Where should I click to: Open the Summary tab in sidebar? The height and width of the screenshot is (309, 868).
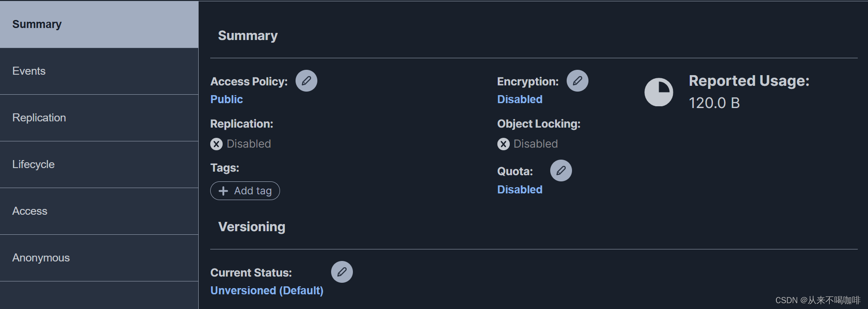[x=99, y=24]
